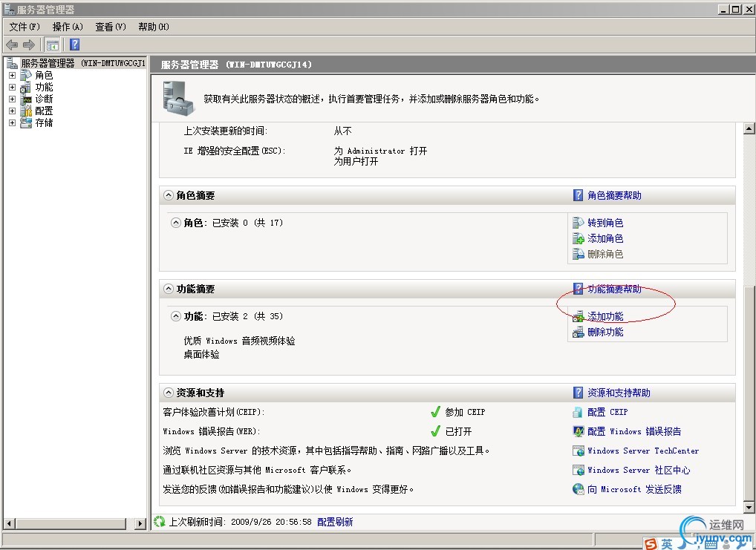Click the 删除角色 icon
The width and height of the screenshot is (756, 550).
pyautogui.click(x=578, y=254)
